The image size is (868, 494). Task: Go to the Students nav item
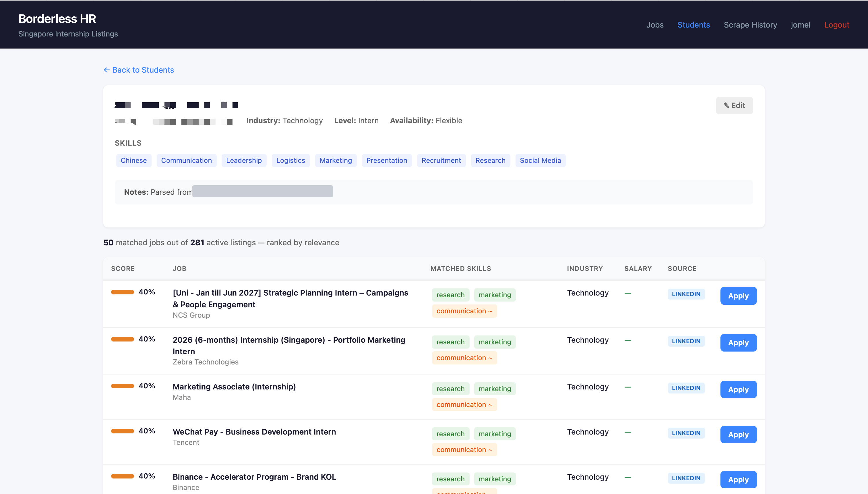(x=693, y=25)
